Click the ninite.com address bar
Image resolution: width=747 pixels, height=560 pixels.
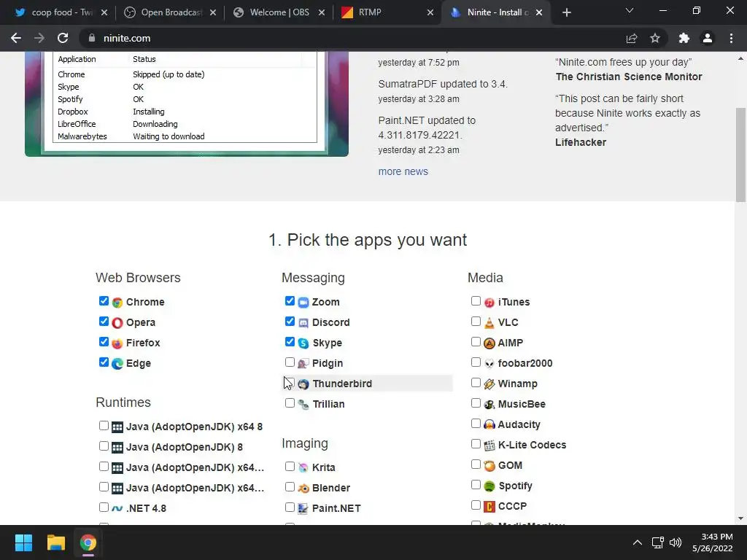(352, 38)
